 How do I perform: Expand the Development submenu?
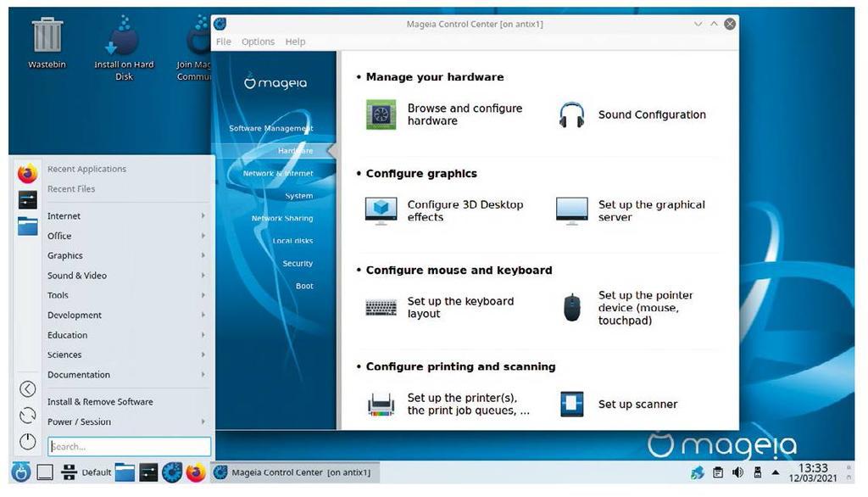(129, 316)
